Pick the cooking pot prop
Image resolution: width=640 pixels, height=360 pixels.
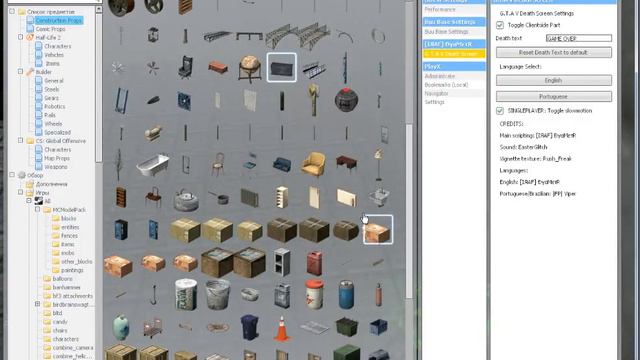[219, 198]
